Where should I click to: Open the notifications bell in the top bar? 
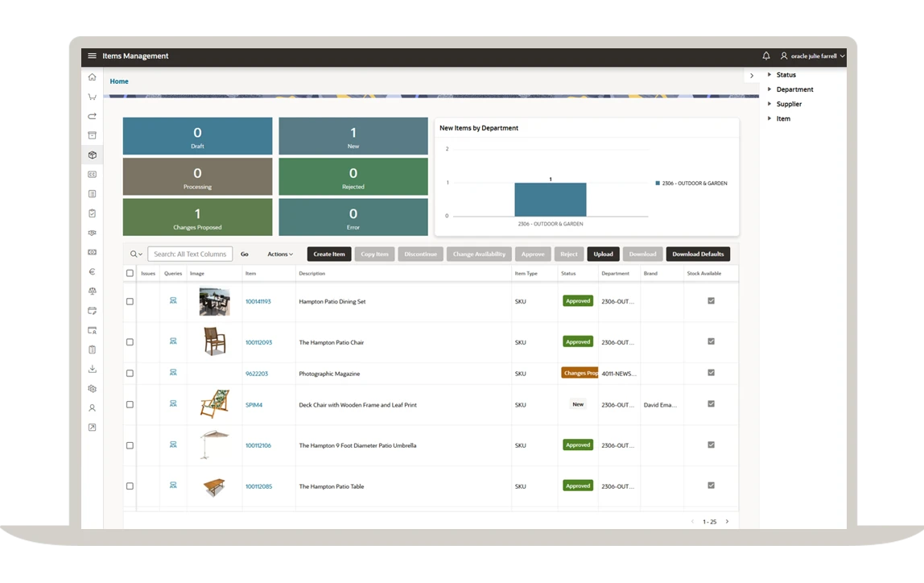coord(765,56)
